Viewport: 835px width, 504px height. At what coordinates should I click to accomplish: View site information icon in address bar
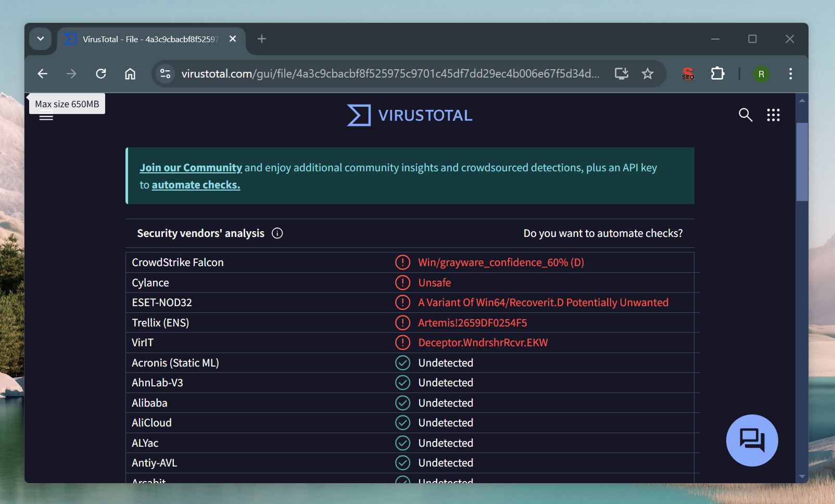pos(166,74)
